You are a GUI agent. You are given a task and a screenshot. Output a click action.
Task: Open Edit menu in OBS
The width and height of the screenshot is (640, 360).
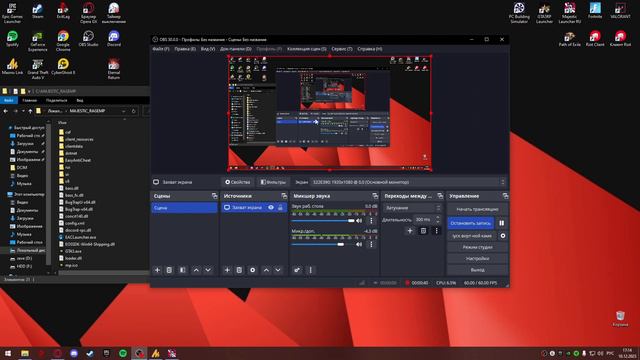[x=185, y=49]
